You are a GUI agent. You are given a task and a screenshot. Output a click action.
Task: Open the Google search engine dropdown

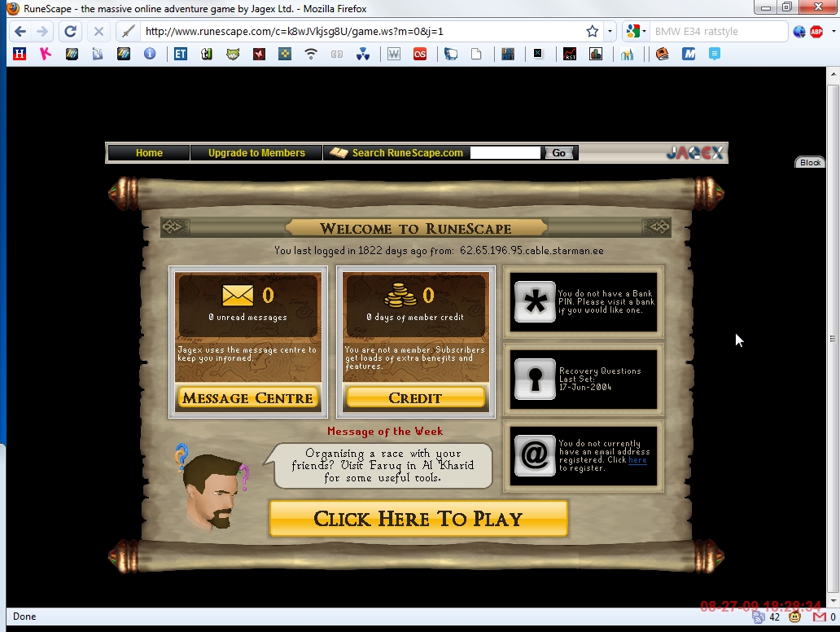636,32
